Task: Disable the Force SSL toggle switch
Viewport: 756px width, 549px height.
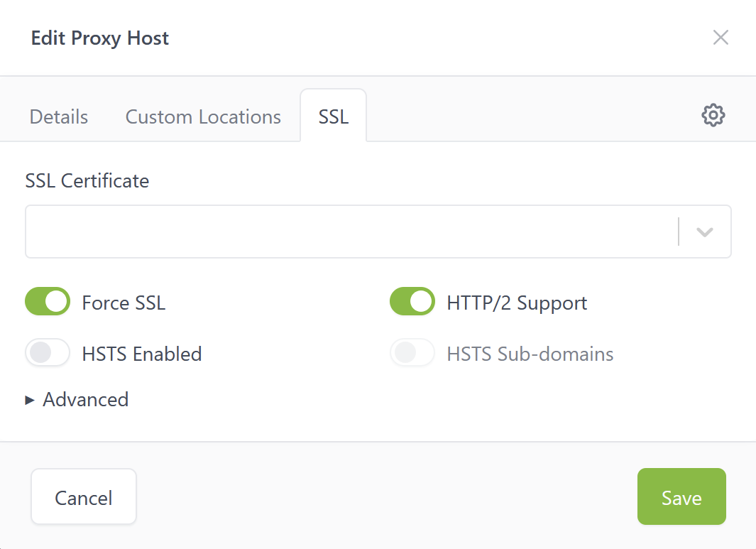Action: (48, 301)
